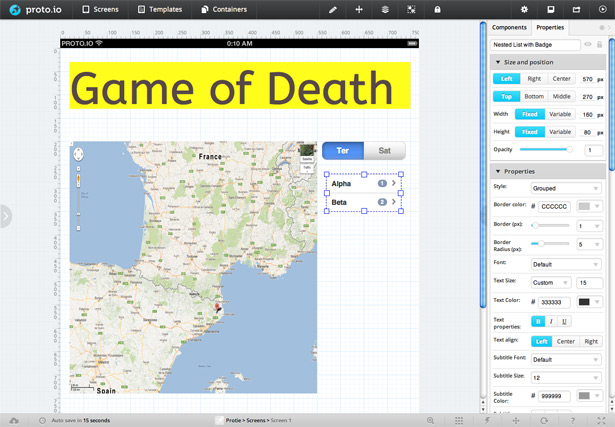Select the move crosshair tool
Screen dimensions: 615x427
(359, 9)
